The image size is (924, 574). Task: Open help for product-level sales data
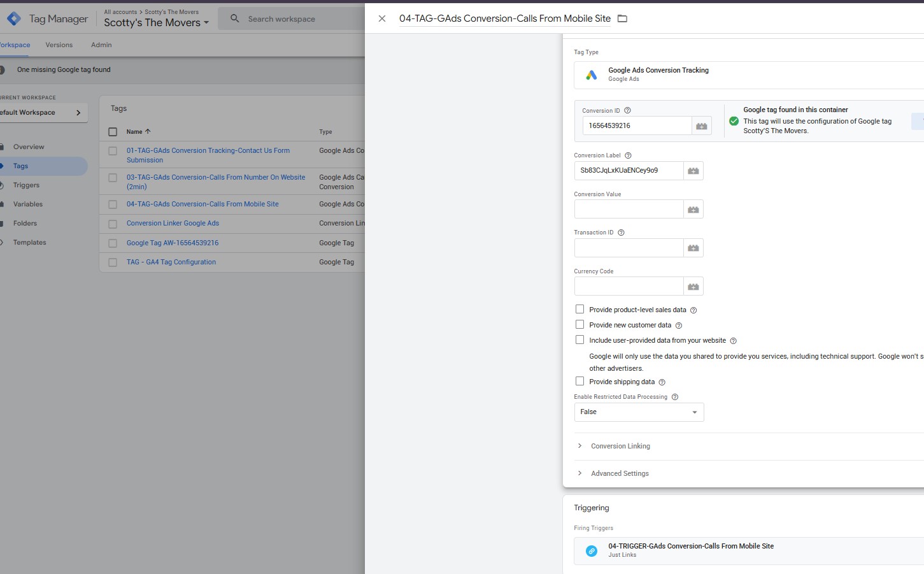click(693, 310)
